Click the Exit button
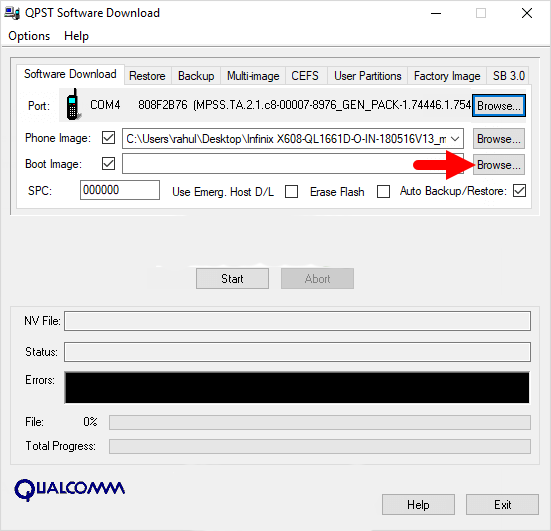The height and width of the screenshot is (531, 551). (503, 505)
